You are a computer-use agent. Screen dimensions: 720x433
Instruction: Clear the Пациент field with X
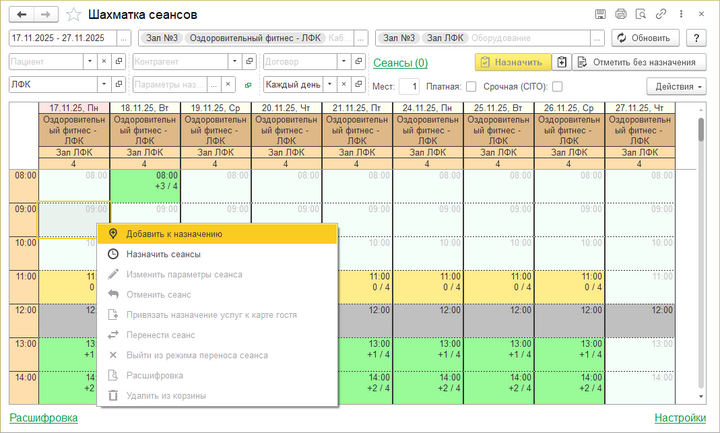104,62
